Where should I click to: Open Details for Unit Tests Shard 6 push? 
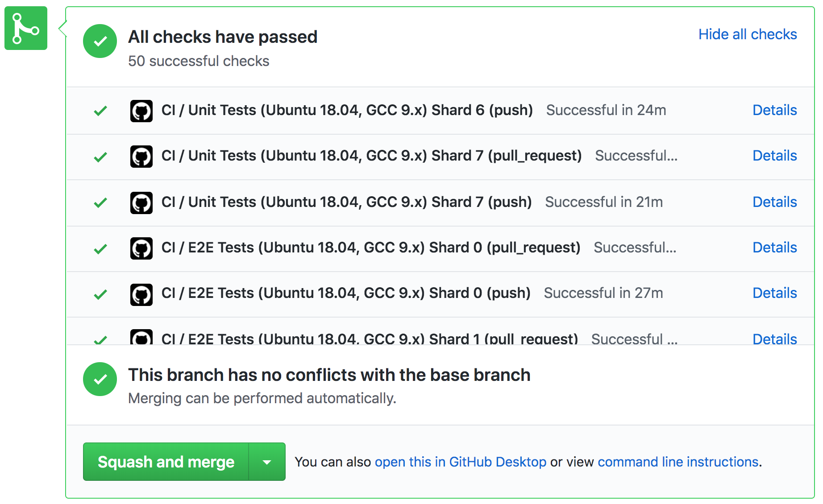tap(775, 110)
